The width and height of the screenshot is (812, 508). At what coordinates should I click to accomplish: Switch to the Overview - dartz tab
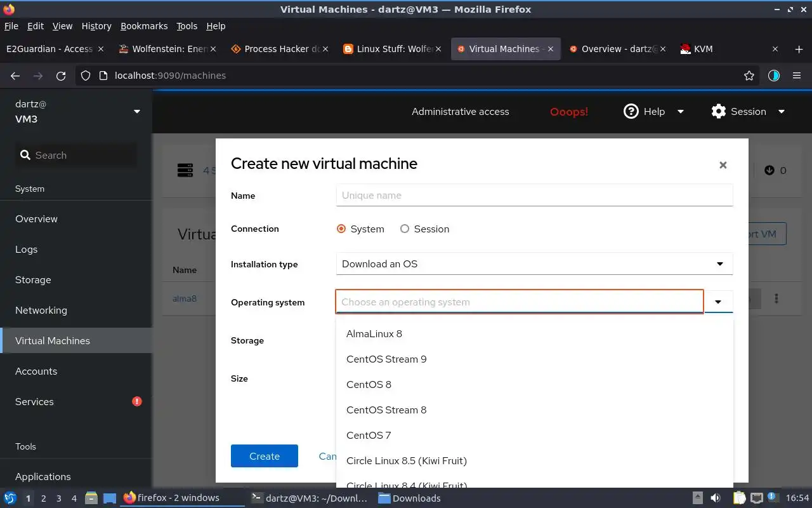coord(617,49)
